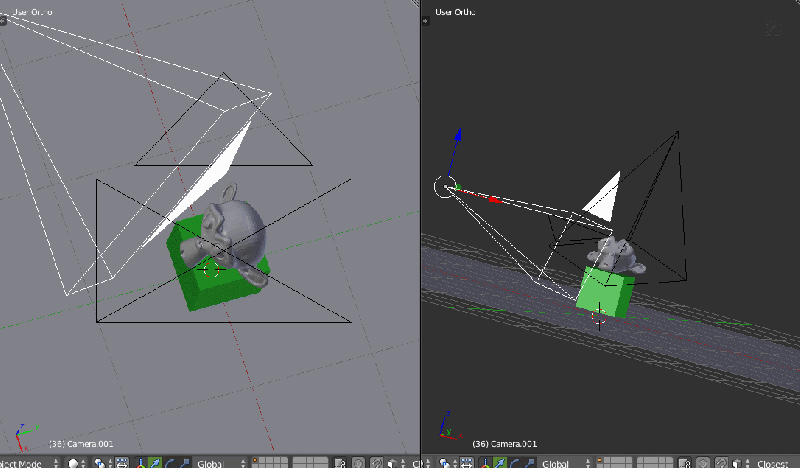Click white manipulator center circle, right viewport
The height and width of the screenshot is (468, 800).
(x=444, y=187)
